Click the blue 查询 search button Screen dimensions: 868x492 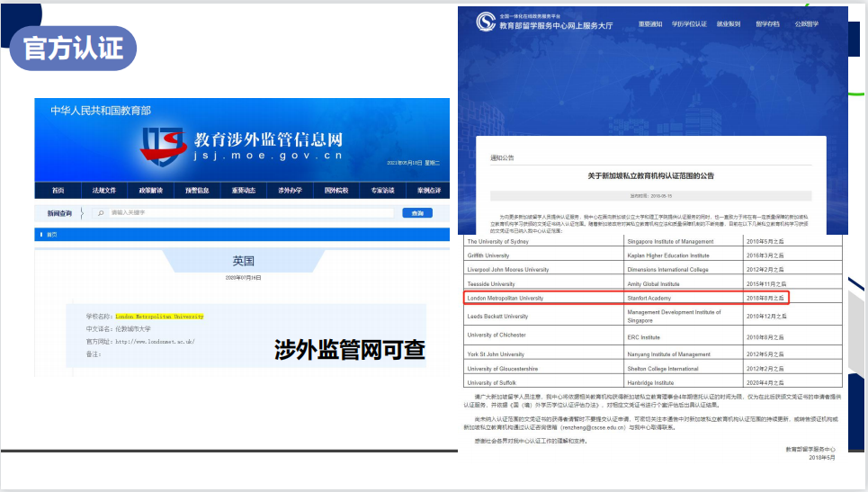point(417,213)
